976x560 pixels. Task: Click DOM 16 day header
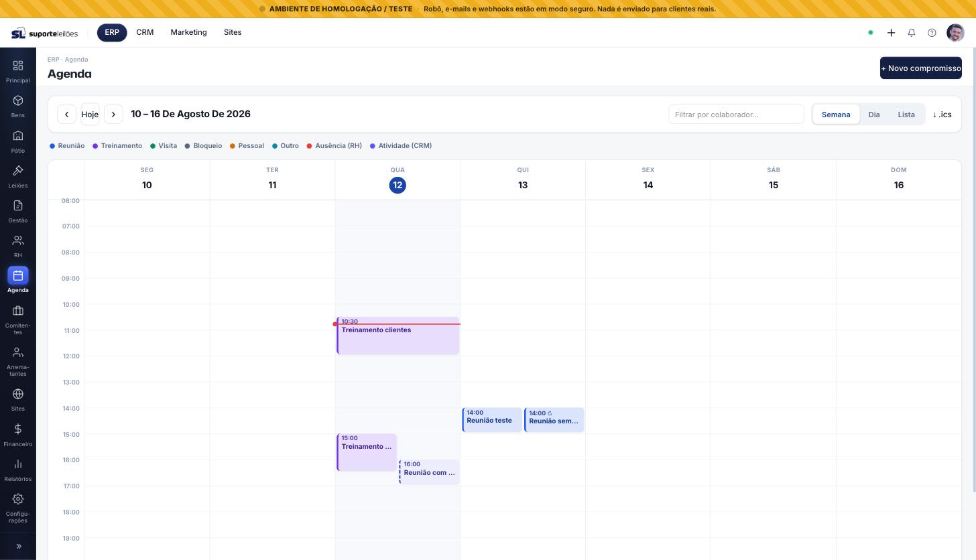[x=899, y=179]
